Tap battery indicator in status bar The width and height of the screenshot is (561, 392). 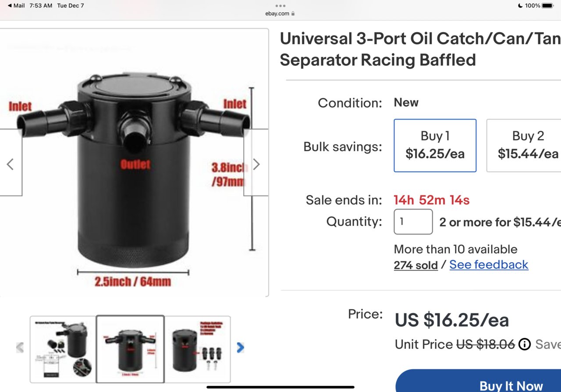point(548,6)
